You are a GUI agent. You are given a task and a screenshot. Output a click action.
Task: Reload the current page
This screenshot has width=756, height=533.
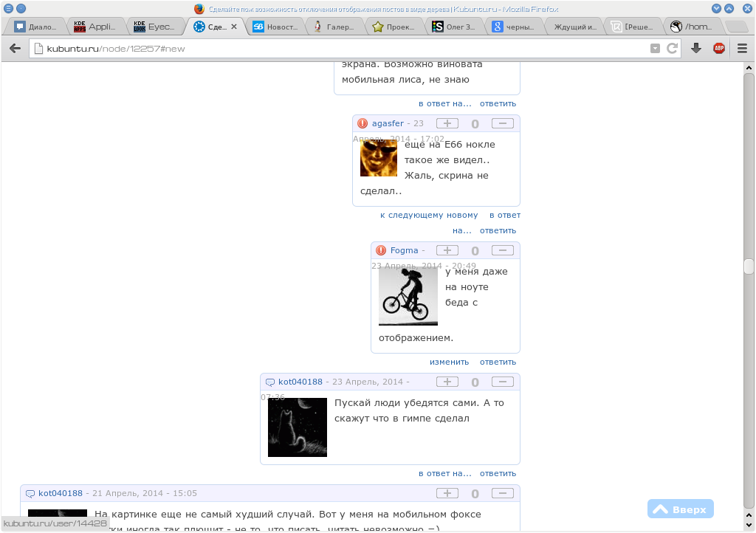click(672, 48)
